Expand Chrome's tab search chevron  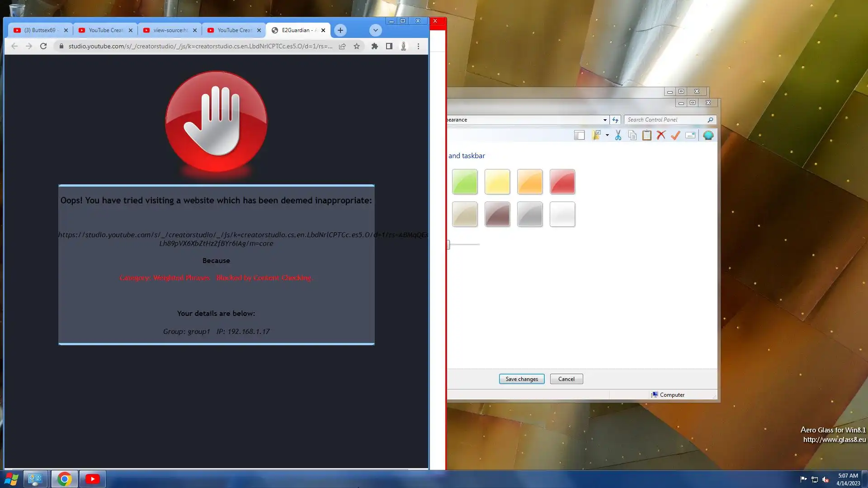[x=375, y=30]
